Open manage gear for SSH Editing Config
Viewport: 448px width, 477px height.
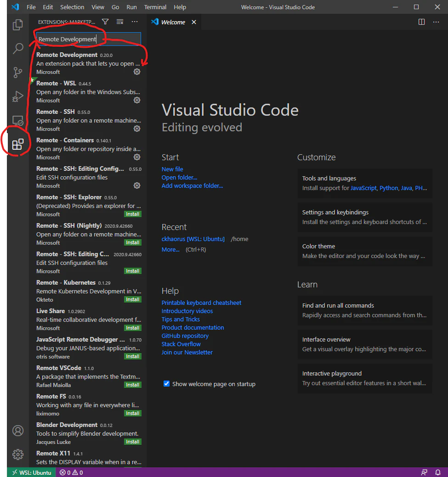tap(137, 185)
